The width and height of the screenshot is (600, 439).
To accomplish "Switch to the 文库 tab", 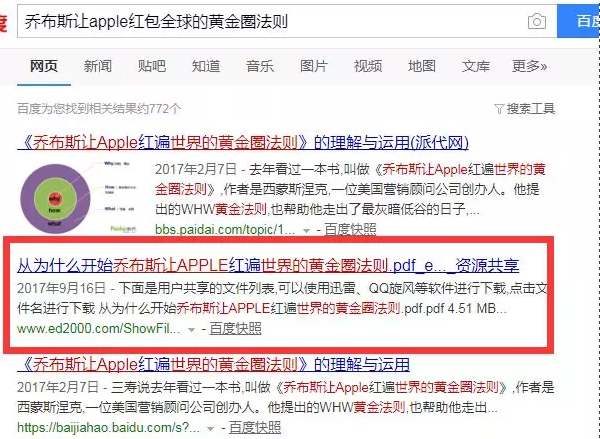I will [476, 66].
